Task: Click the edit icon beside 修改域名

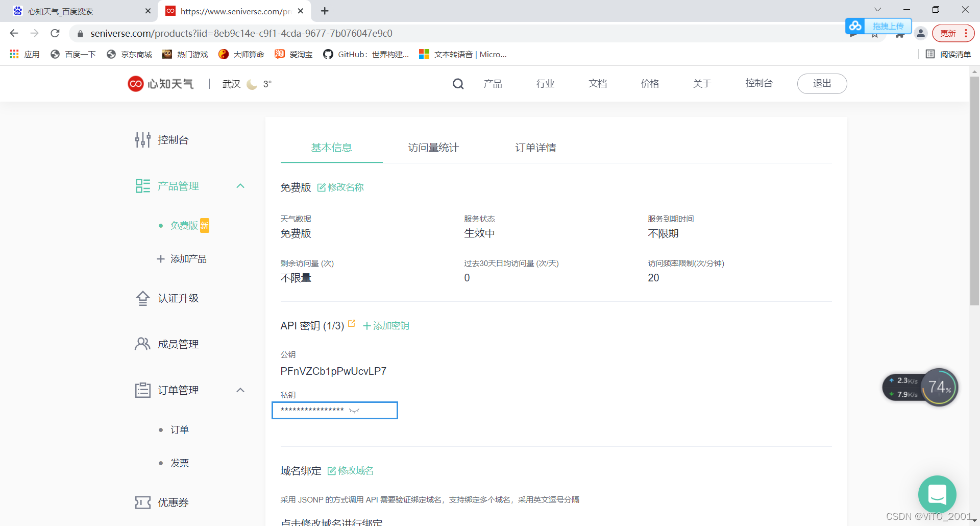Action: click(x=331, y=471)
